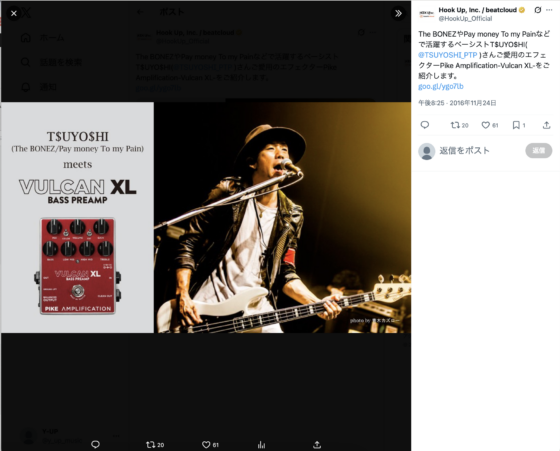
Task: Click retweet icon below the image
Action: click(151, 445)
